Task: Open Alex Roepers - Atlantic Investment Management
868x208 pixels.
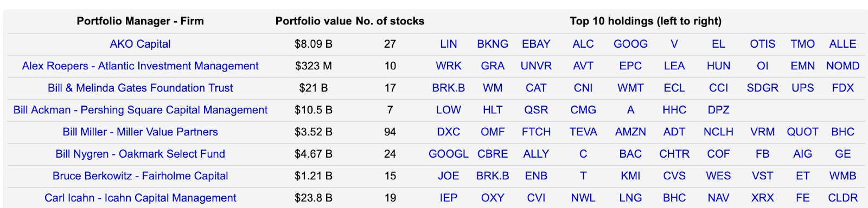Action: (x=140, y=66)
